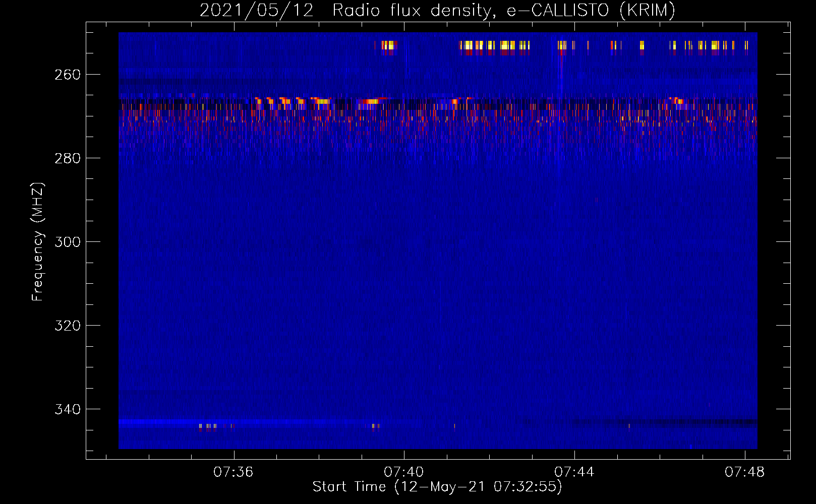Click the date '2021/05/12' in the title
816x504 pixels.
257,10
